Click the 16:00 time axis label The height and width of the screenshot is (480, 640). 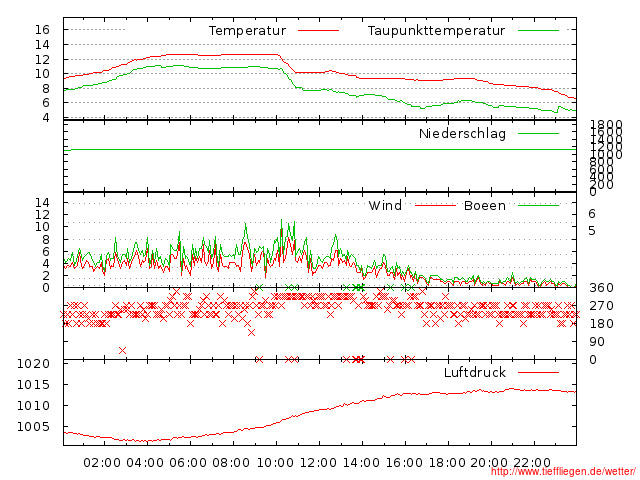404,463
